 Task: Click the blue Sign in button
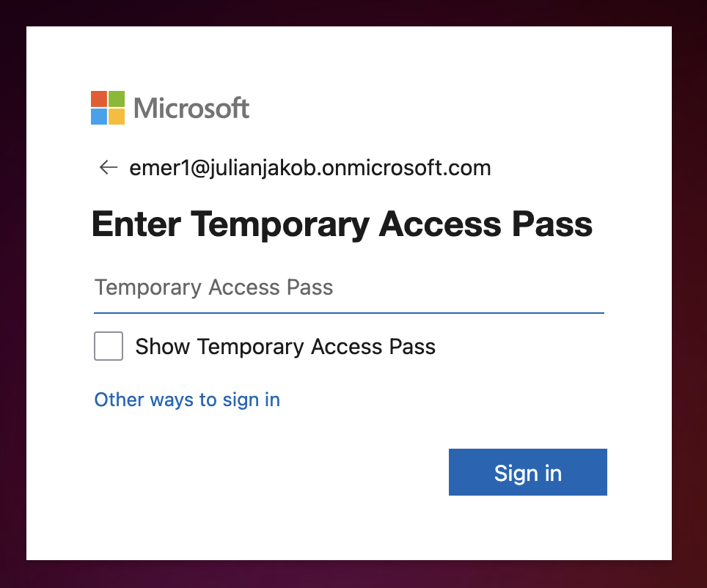tap(527, 472)
